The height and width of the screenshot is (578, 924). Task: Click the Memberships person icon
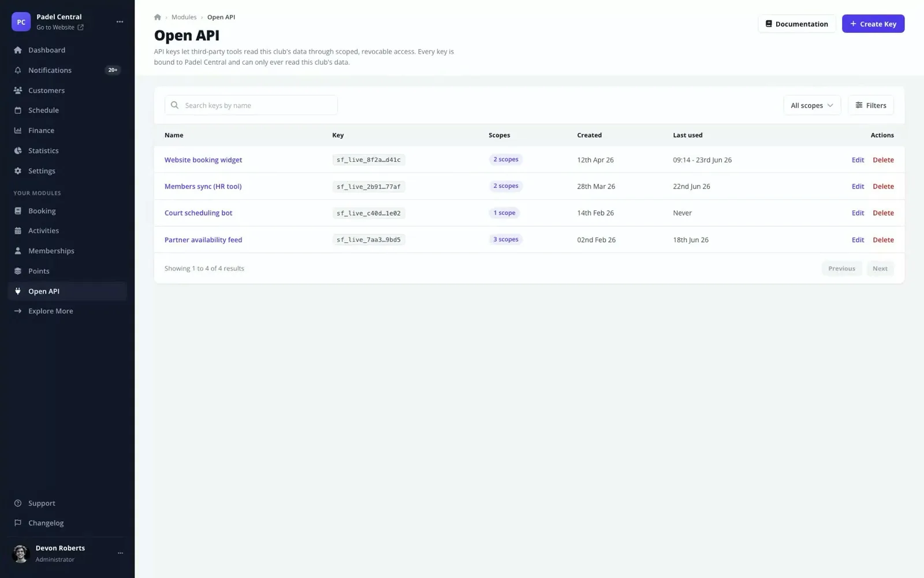click(18, 251)
